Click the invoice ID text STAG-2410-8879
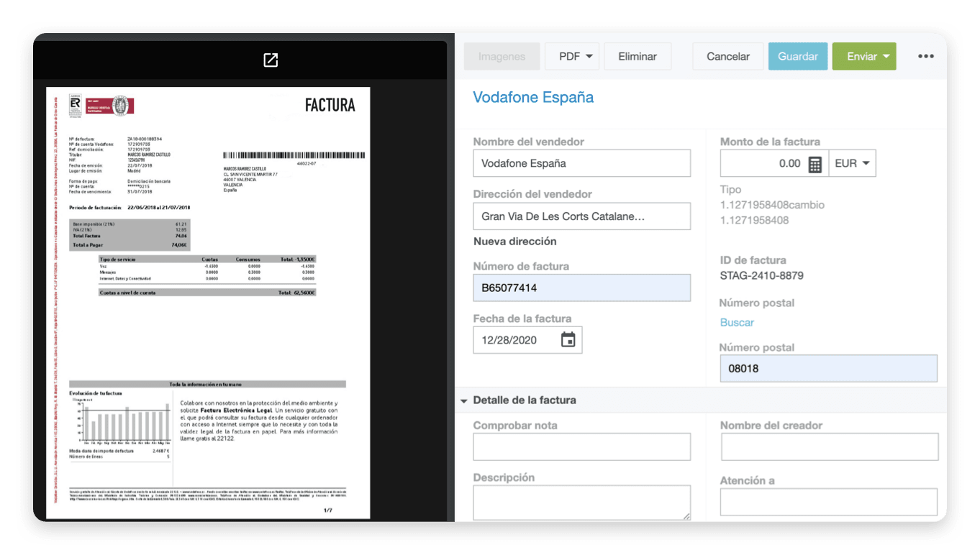The image size is (980, 555). [x=762, y=275]
